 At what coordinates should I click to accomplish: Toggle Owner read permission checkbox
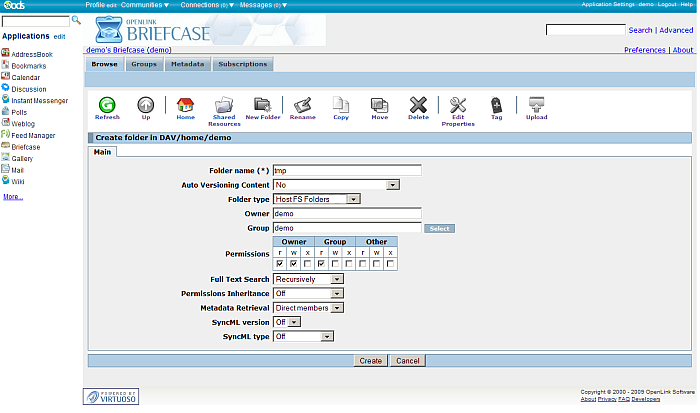pyautogui.click(x=279, y=263)
